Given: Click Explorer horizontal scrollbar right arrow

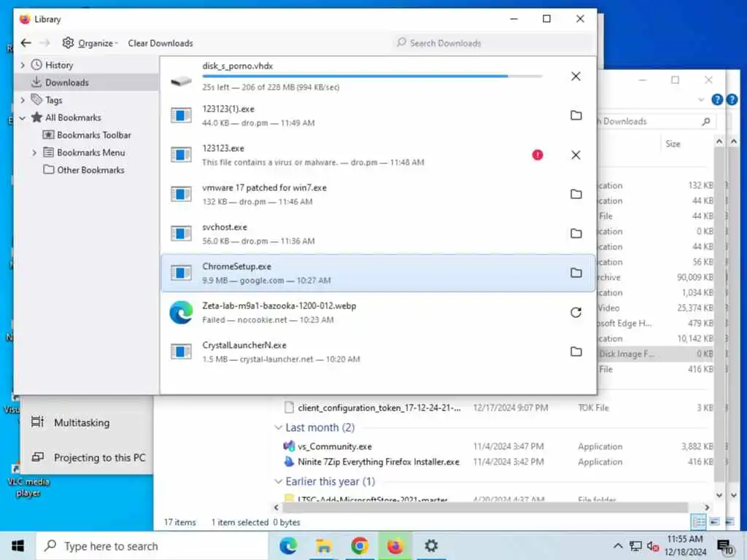Looking at the screenshot, I should 707,507.
